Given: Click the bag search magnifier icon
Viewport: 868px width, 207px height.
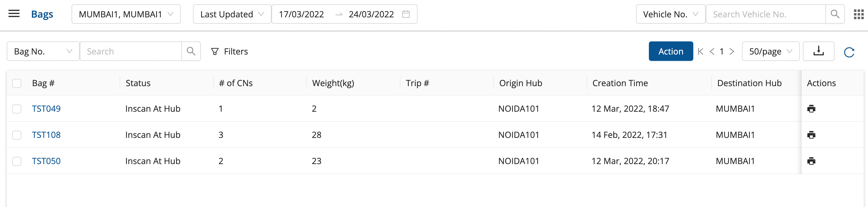Looking at the screenshot, I should pyautogui.click(x=191, y=51).
